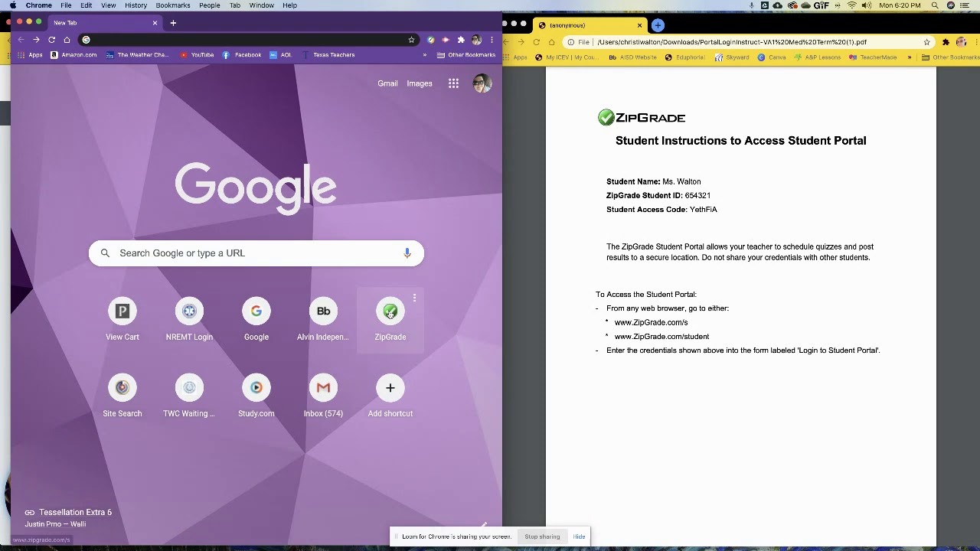The image size is (980, 551).
Task: Open the AOL bookmark
Action: (280, 55)
